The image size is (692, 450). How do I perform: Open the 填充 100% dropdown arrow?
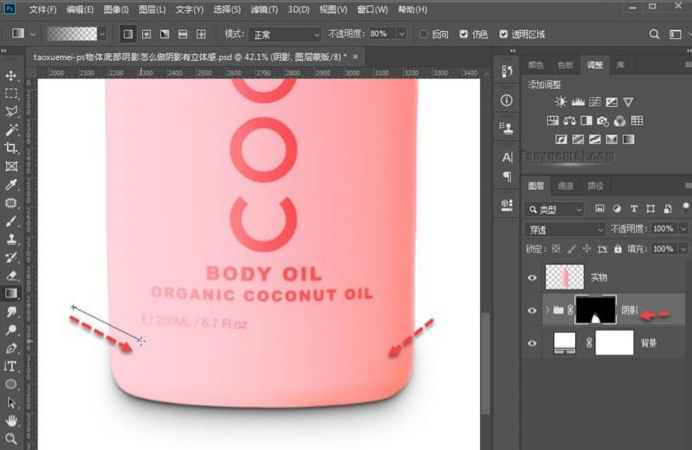683,249
